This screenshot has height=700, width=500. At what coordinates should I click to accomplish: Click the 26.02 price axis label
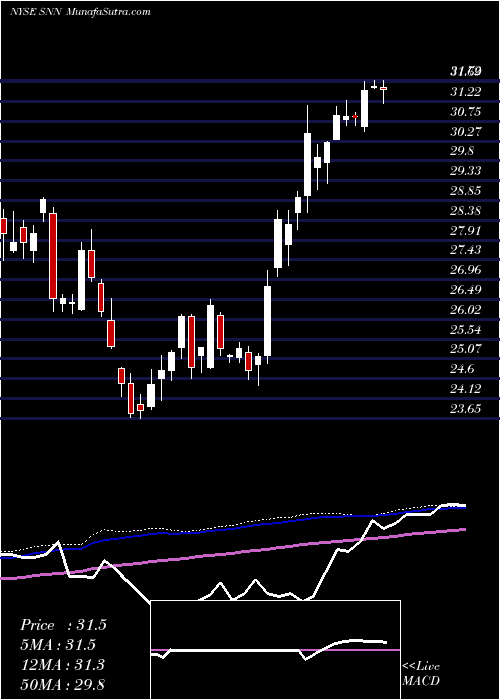(x=466, y=309)
